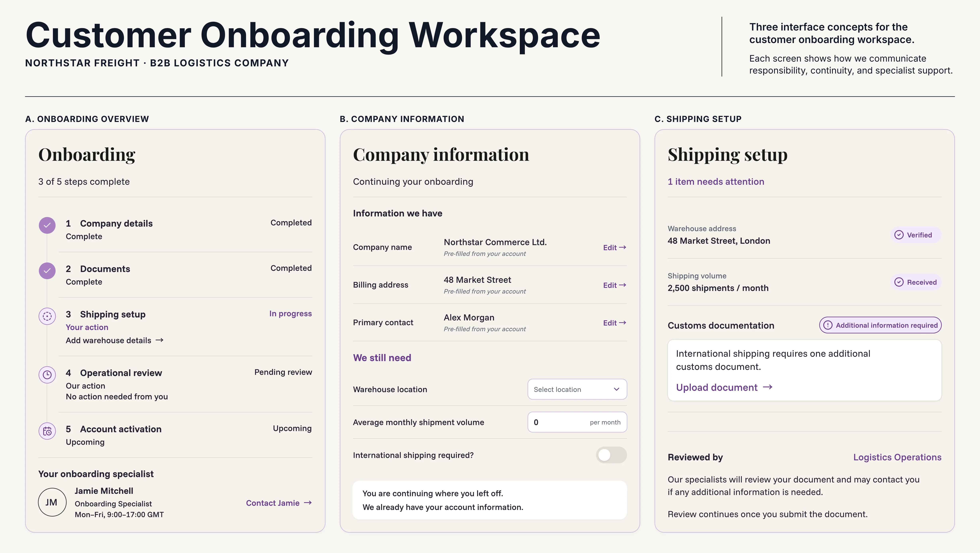Image resolution: width=980 pixels, height=553 pixels.
Task: Click the continuing where you left off notice
Action: [x=489, y=500]
